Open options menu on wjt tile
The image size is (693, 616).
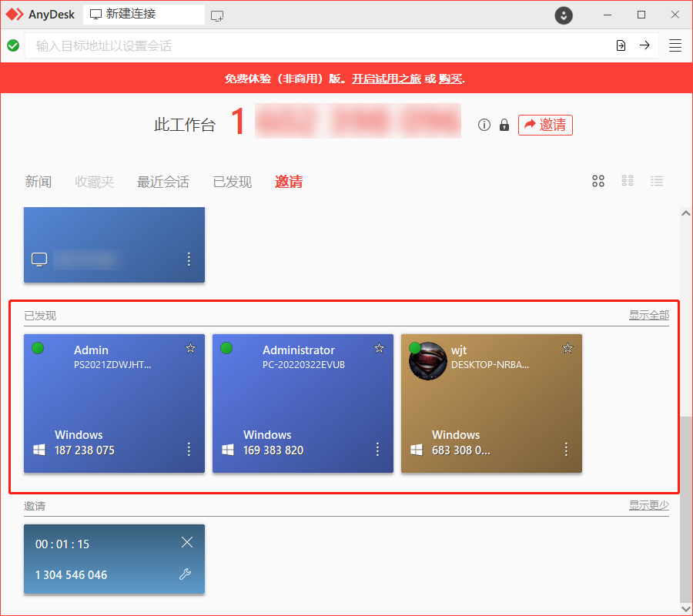click(566, 449)
